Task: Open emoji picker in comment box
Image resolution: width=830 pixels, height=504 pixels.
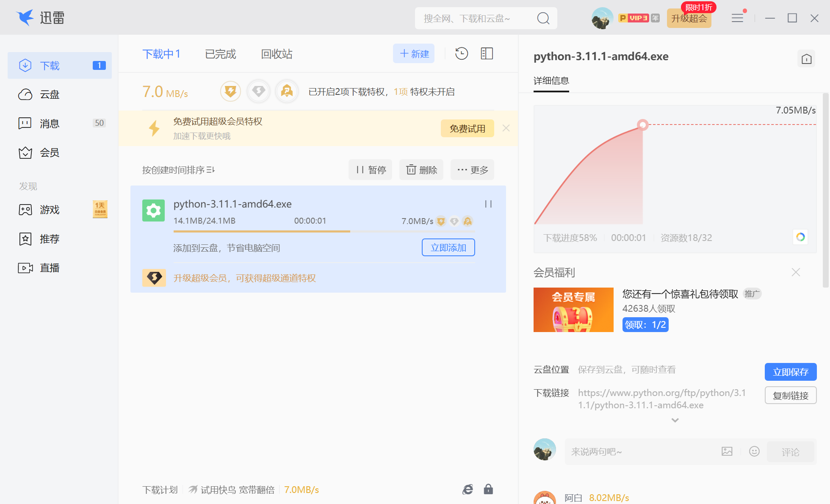Action: pos(754,451)
